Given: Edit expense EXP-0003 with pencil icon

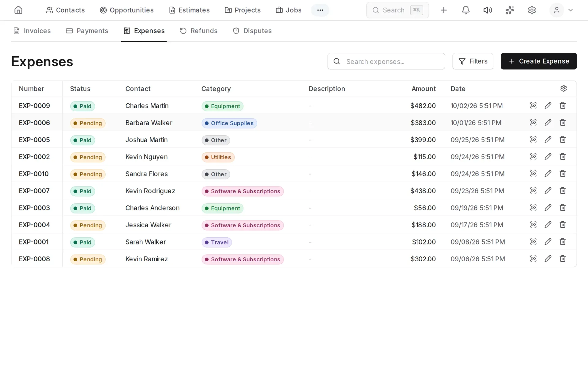Looking at the screenshot, I should pyautogui.click(x=548, y=208).
